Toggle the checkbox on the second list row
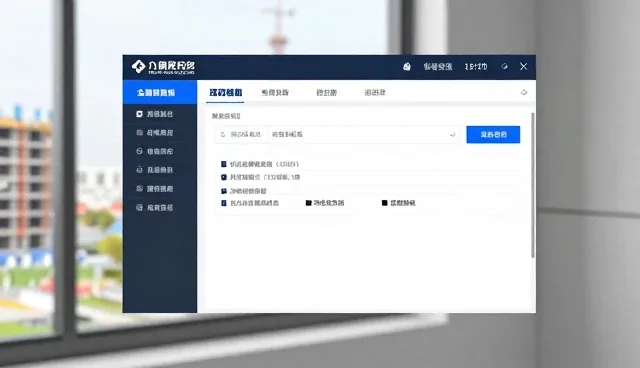Viewport: 640px width, 368px height. coord(224,177)
